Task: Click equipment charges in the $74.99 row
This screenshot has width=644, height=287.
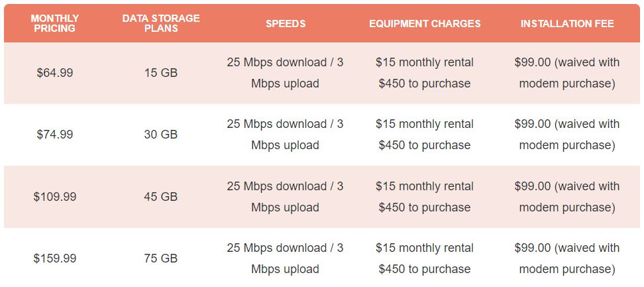Action: click(425, 135)
